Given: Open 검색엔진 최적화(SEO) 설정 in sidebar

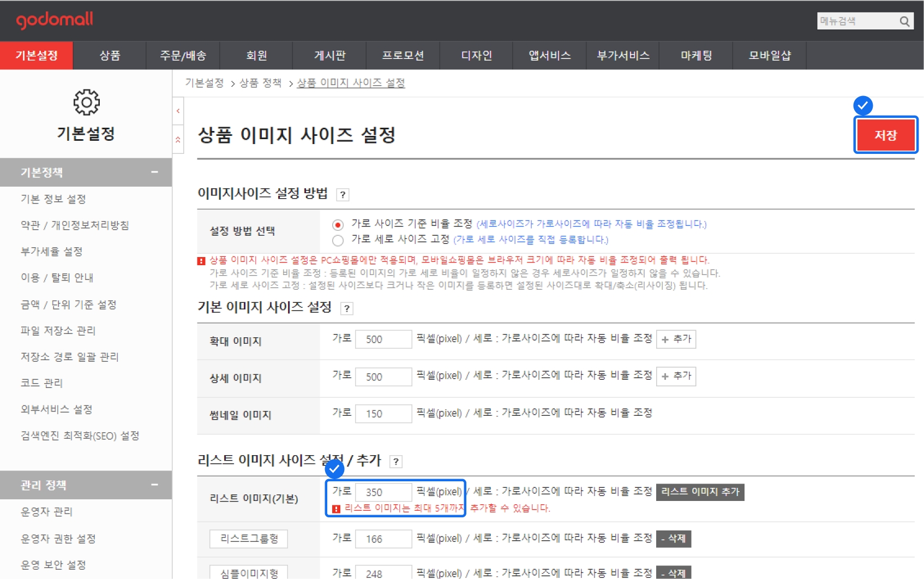Looking at the screenshot, I should (x=80, y=435).
